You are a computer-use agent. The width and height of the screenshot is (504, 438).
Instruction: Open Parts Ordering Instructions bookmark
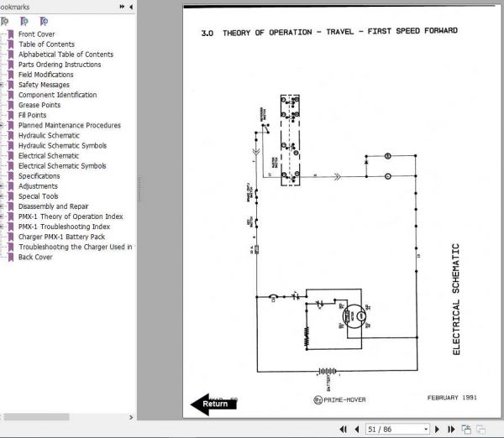[x=60, y=65]
